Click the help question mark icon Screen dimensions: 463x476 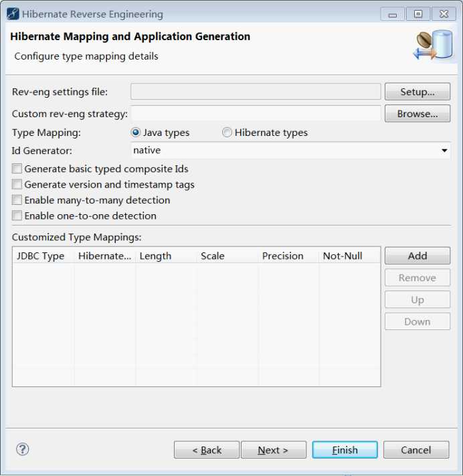point(23,449)
